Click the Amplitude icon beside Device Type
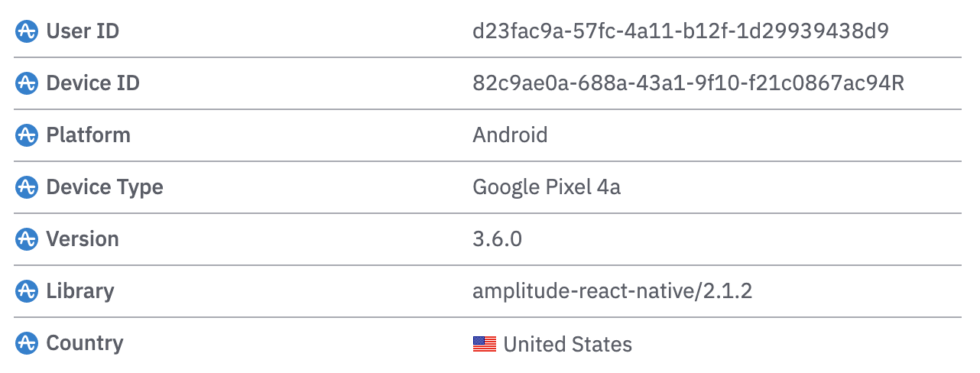The image size is (980, 373). [x=27, y=187]
